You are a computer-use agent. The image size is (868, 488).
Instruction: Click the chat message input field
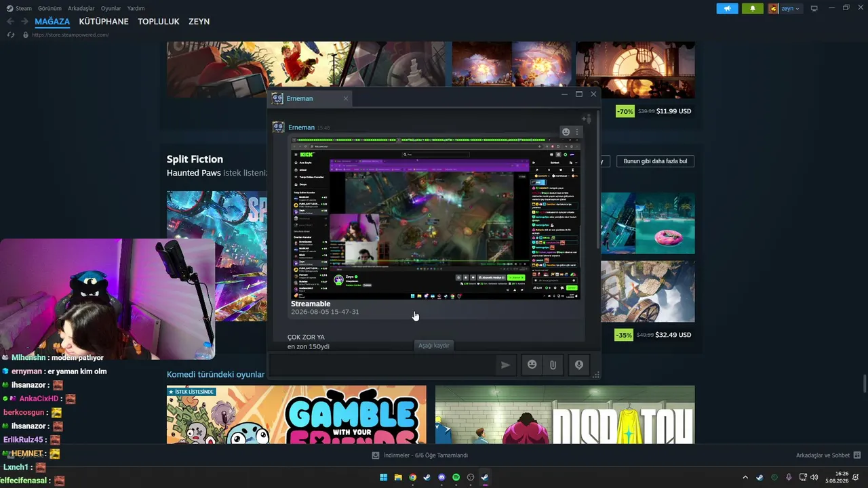(382, 365)
